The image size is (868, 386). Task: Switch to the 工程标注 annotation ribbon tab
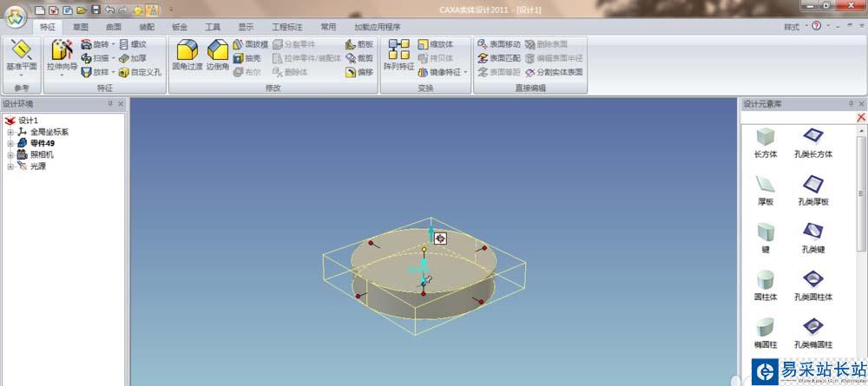pyautogui.click(x=286, y=27)
